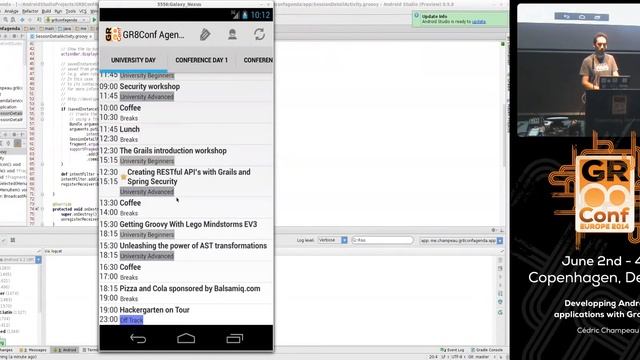Click the restart logcat icon on right strip
The width and height of the screenshot is (640, 360).
coord(500,312)
